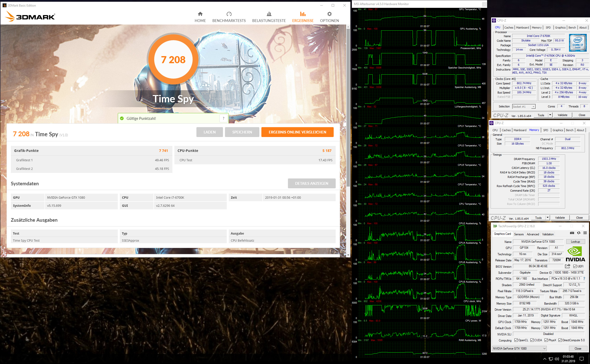Viewport: 590px width, 364px height.
Task: Open the NVIDIA GeForce GTX 1080 dropdown
Action: (x=519, y=349)
